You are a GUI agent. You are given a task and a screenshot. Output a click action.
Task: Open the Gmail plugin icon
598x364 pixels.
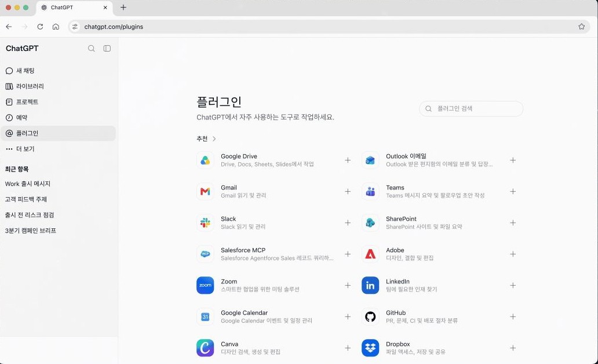pyautogui.click(x=205, y=191)
